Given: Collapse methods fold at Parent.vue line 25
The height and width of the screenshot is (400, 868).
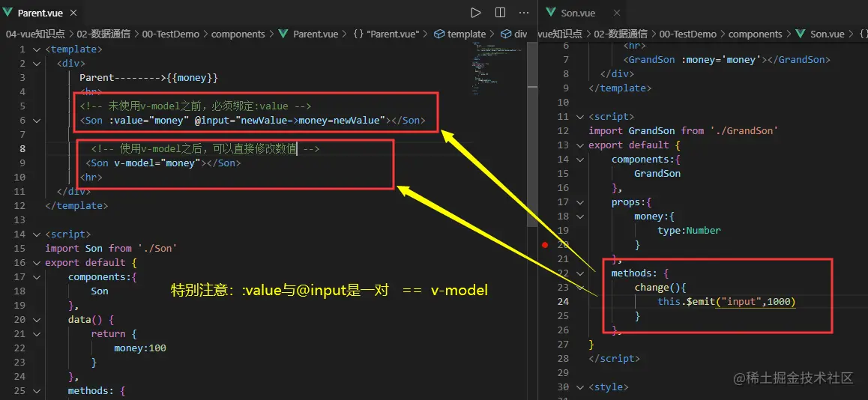Looking at the screenshot, I should (36, 391).
